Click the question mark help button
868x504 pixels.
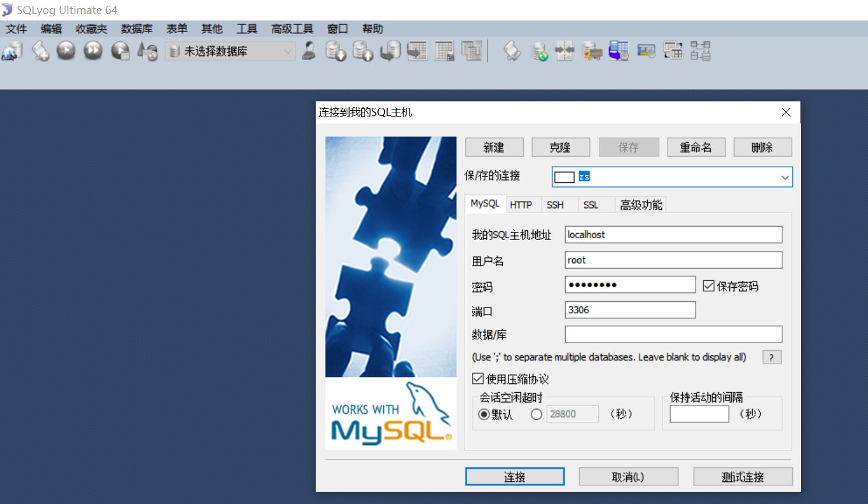tap(772, 357)
